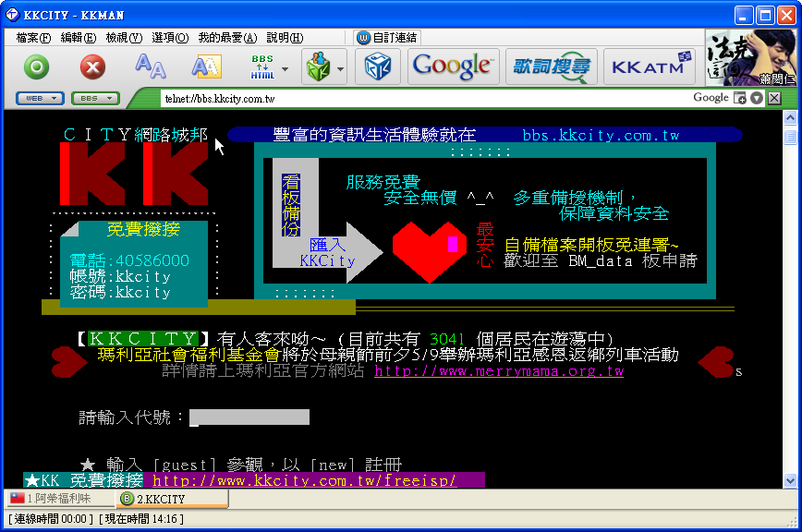This screenshot has height=532, width=802.
Task: Click the KKATM toolbar button
Action: pos(650,66)
